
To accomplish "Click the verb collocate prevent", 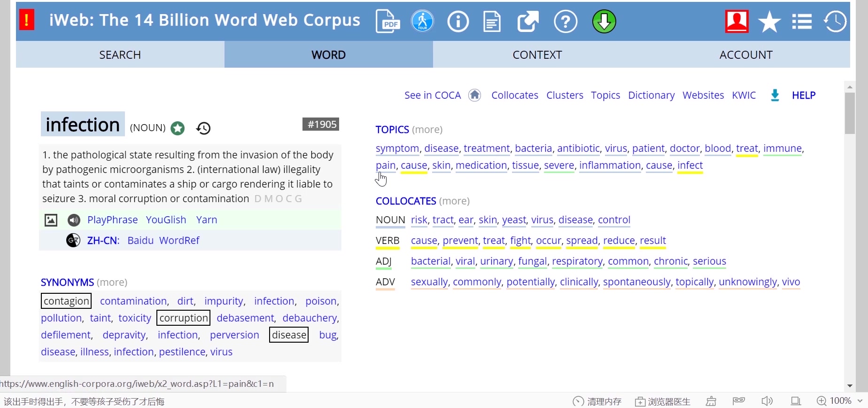I will click(x=460, y=241).
